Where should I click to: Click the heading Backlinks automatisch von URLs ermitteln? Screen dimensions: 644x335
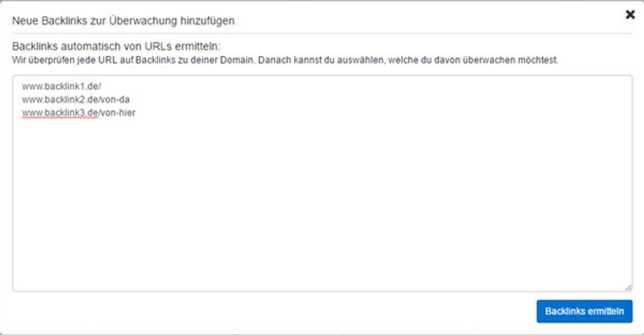(116, 46)
